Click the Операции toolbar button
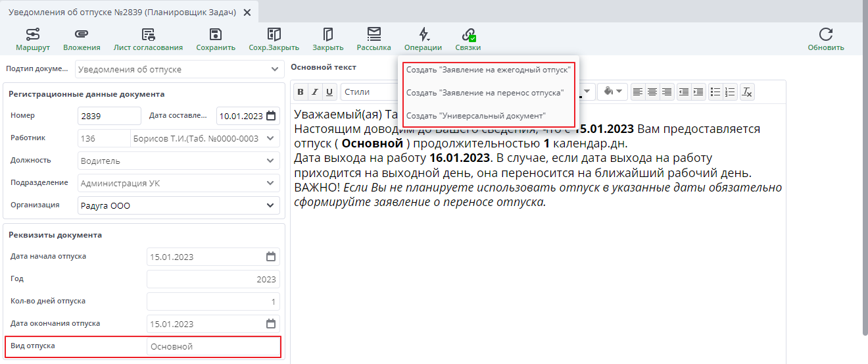868x364 pixels. pos(423,39)
